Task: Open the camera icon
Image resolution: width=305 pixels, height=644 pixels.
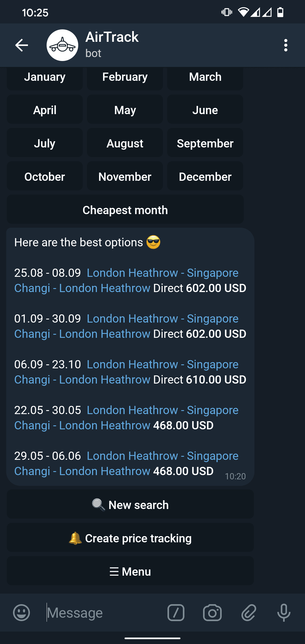Action: click(212, 613)
